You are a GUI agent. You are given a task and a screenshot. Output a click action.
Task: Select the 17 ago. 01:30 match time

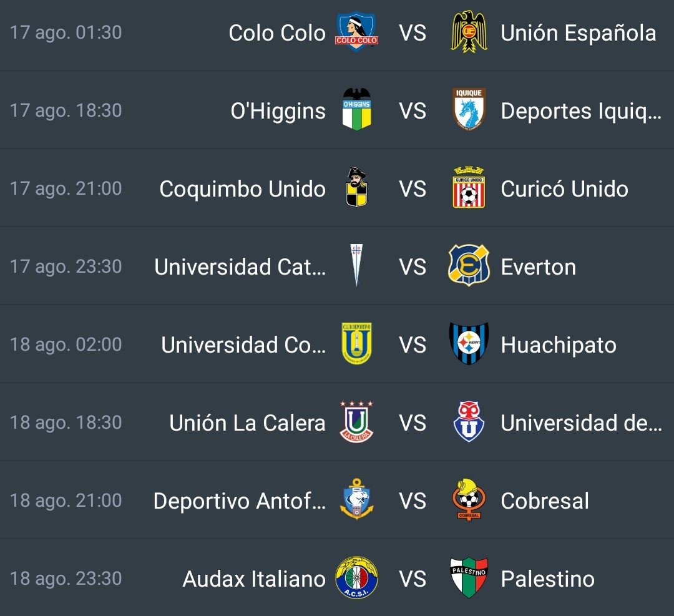coord(66,32)
